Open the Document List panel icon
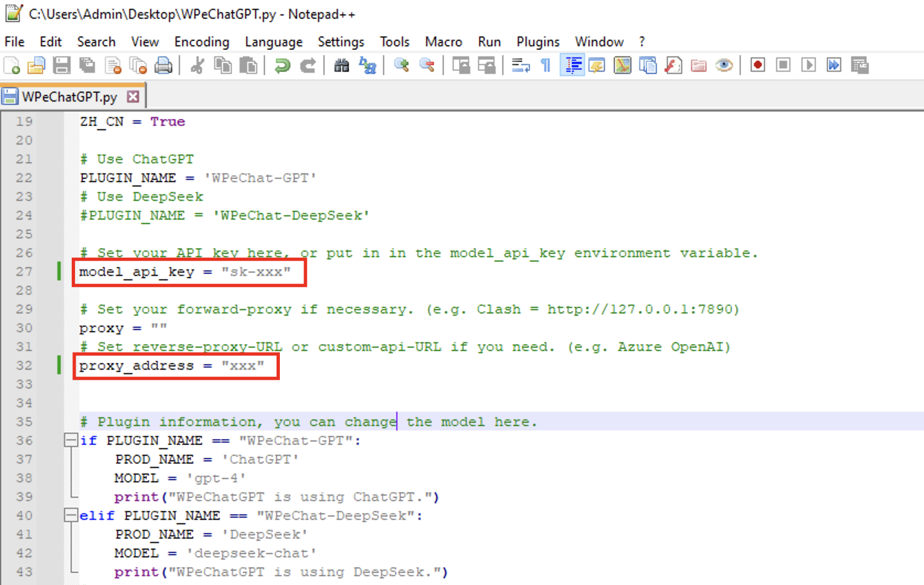924x585 pixels. (647, 65)
